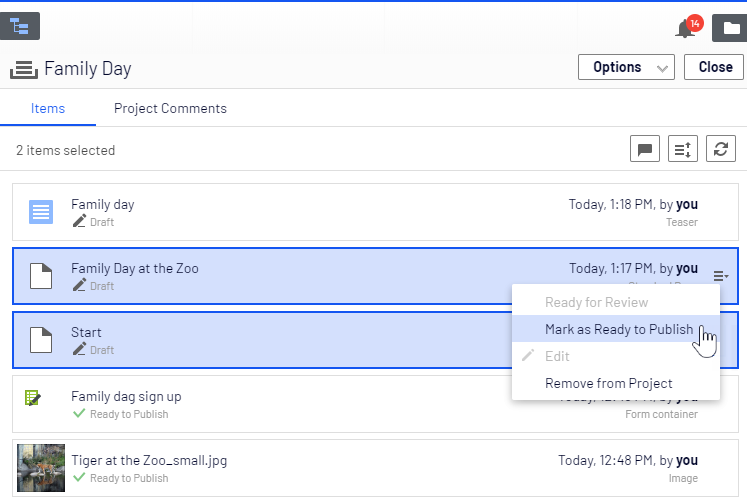The height and width of the screenshot is (502, 747).
Task: Switch to the Items tab
Action: click(48, 108)
